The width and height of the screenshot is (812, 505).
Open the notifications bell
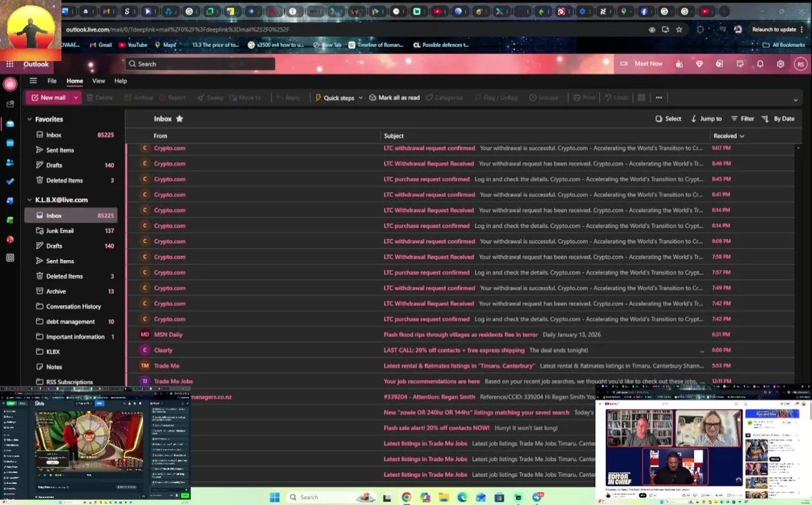pyautogui.click(x=760, y=64)
